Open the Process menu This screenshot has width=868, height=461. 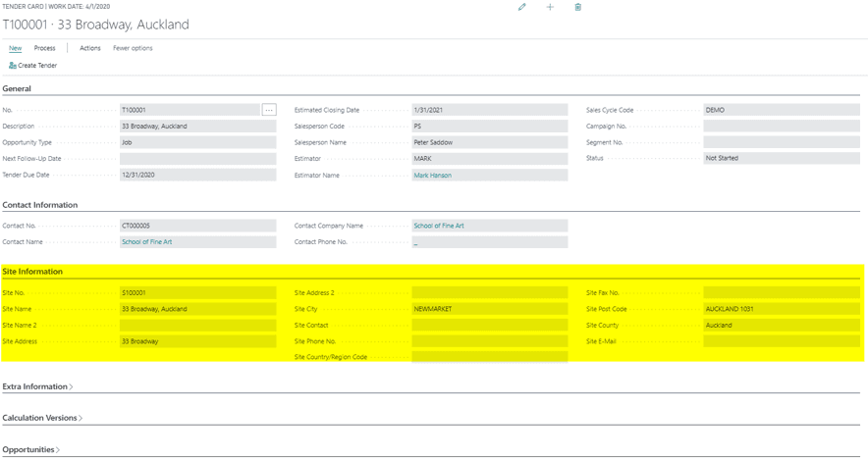[45, 48]
